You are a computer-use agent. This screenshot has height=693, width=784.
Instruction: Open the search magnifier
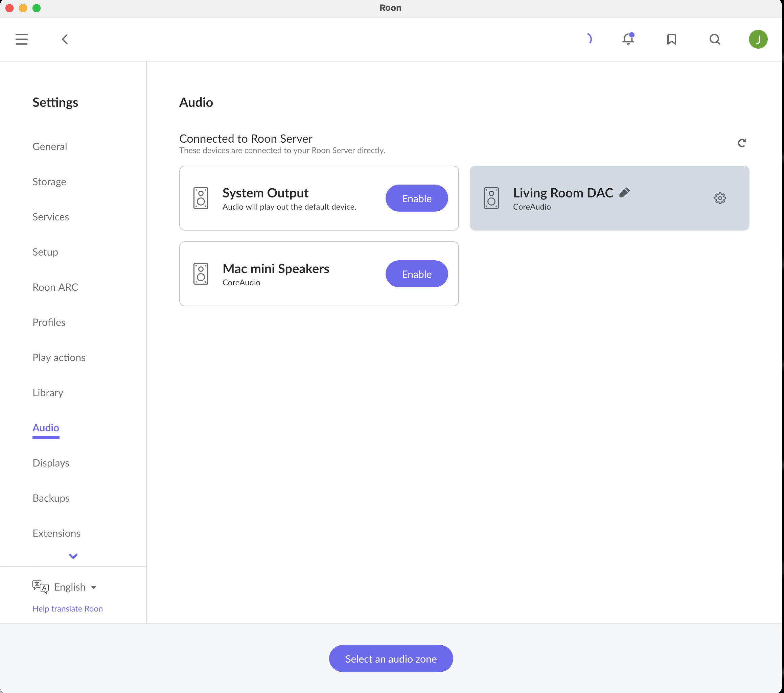click(x=715, y=39)
